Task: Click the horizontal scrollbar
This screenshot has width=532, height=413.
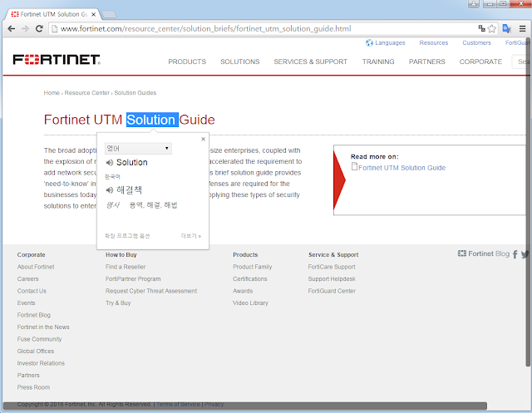Action: click(245, 406)
